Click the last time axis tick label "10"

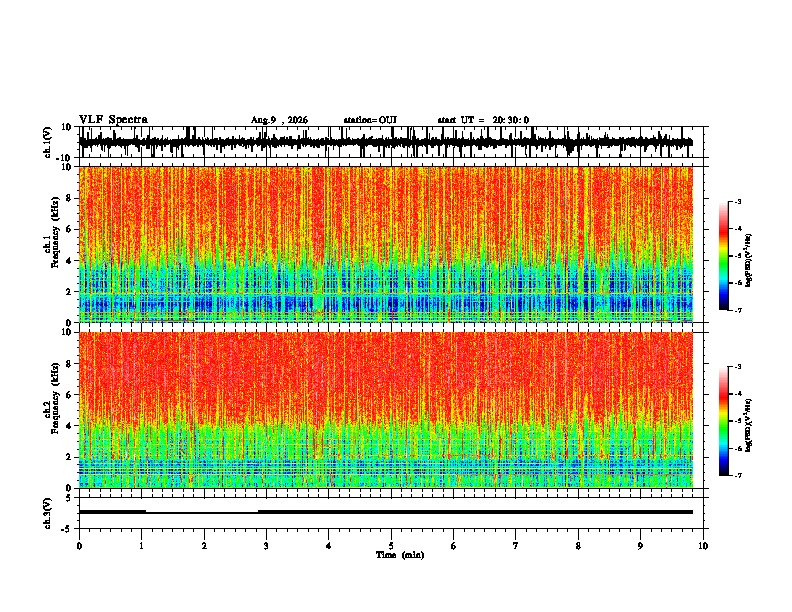(x=703, y=546)
